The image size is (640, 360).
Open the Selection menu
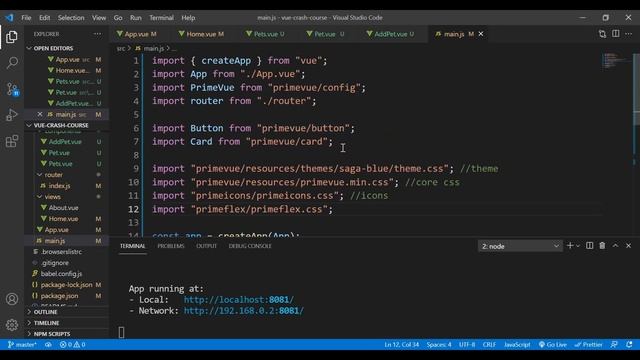point(71,18)
